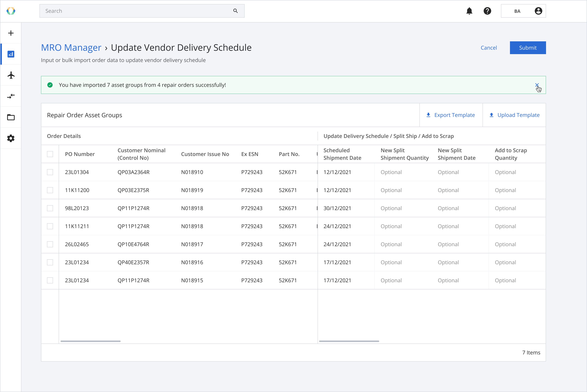The width and height of the screenshot is (587, 392).
Task: Edit scheduled shipment date 30/12/2021
Action: 346,208
